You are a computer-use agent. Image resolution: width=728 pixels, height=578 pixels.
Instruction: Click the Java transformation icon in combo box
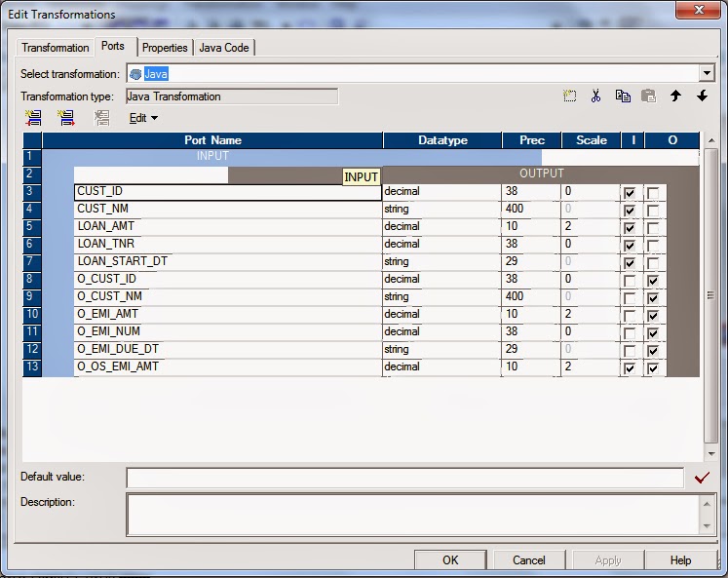point(135,74)
